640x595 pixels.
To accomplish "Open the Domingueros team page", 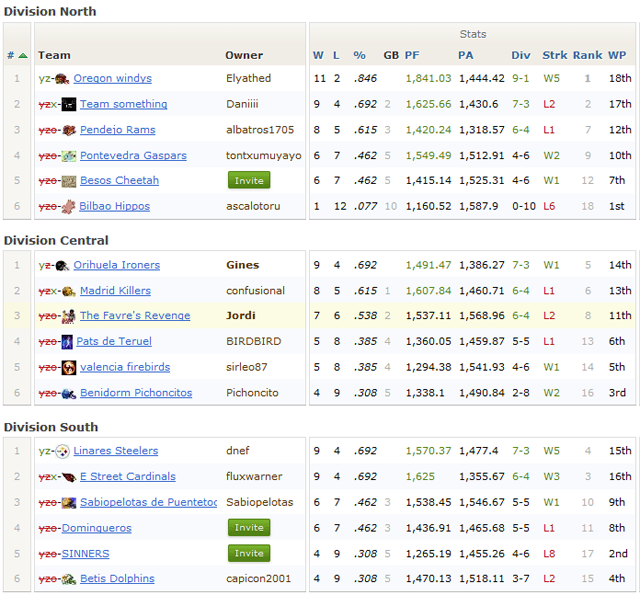I will (x=97, y=528).
